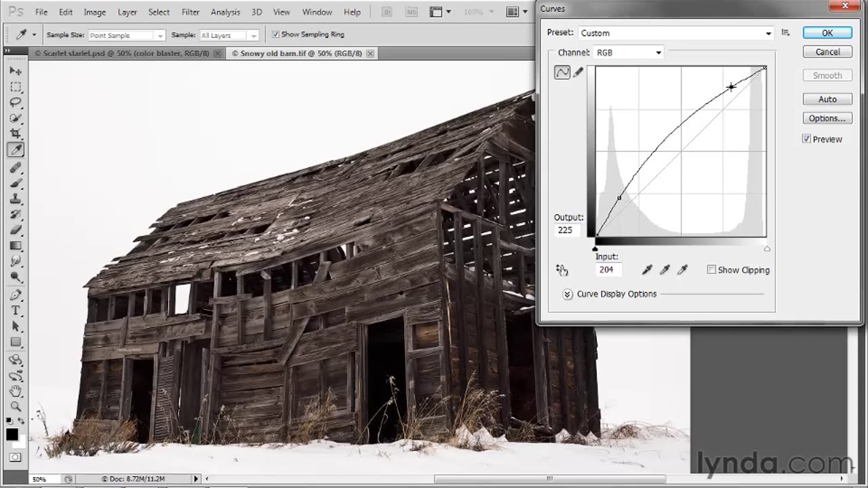This screenshot has height=488, width=868.
Task: Select the History Brush tool
Action: (x=15, y=214)
